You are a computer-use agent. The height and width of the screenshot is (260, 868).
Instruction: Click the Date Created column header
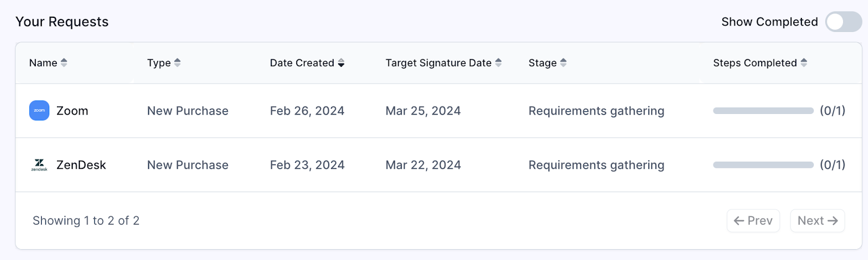coord(302,63)
